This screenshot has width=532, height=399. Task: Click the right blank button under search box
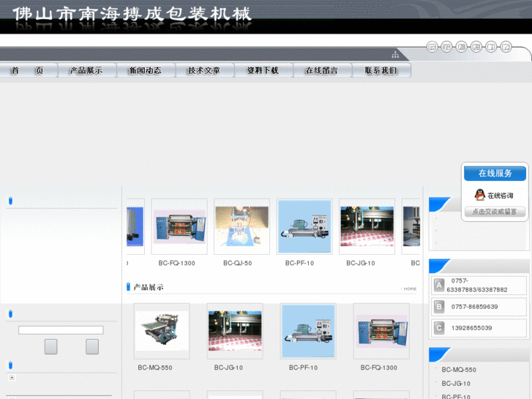pos(92,347)
